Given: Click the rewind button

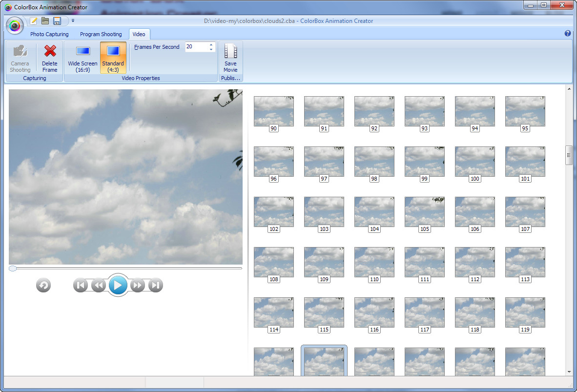Looking at the screenshot, I should tap(99, 285).
